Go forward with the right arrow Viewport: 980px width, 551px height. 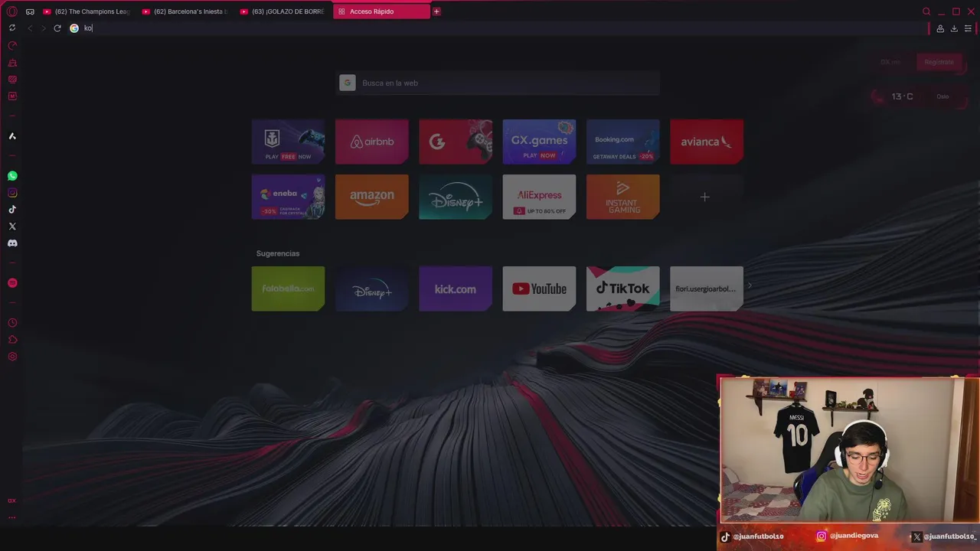[43, 28]
